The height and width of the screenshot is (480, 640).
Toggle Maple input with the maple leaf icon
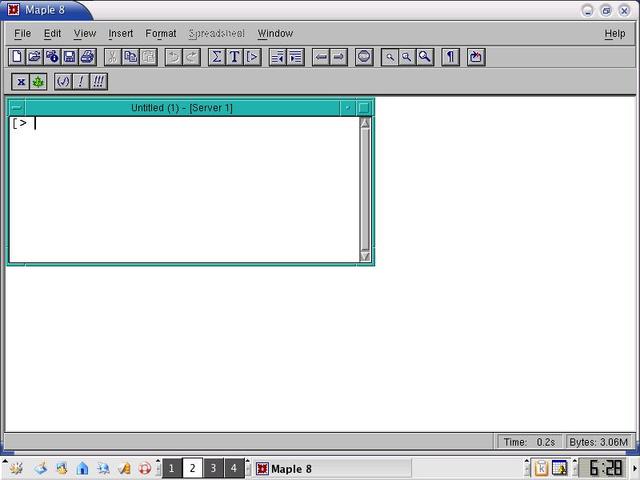point(38,82)
